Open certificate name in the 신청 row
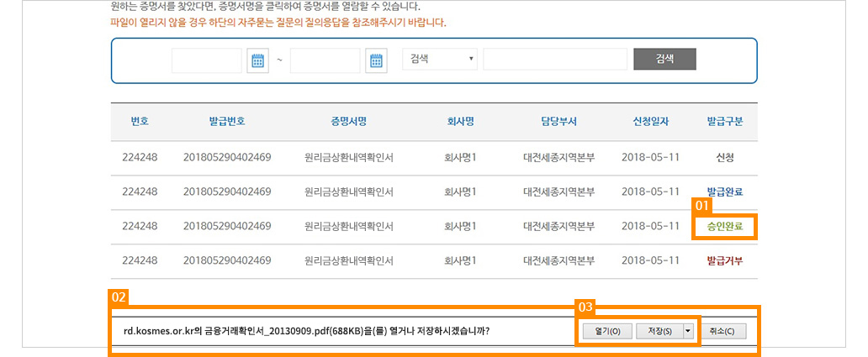Viewport: 868px width, 357px height. pyautogui.click(x=350, y=157)
